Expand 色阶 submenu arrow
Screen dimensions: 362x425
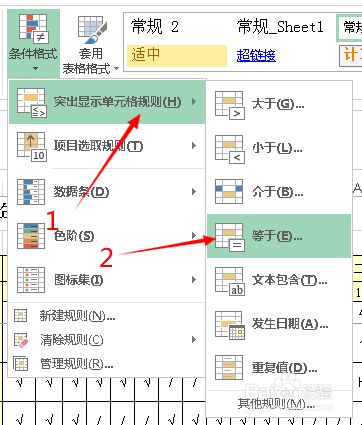tap(194, 236)
